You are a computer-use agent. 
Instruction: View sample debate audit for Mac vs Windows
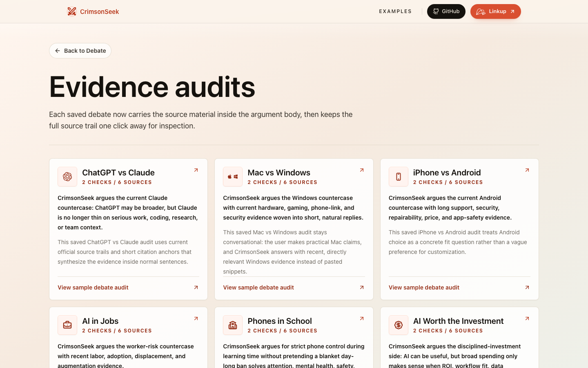pyautogui.click(x=294, y=287)
